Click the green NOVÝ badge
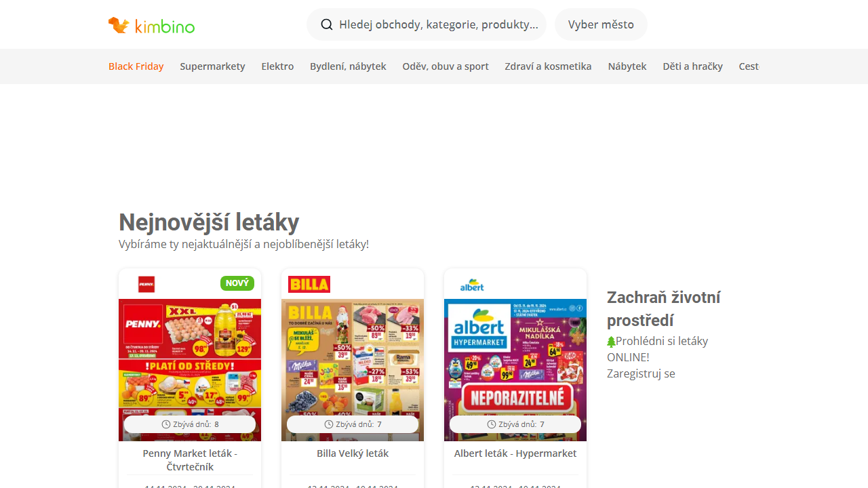This screenshot has height=488, width=868. click(237, 283)
